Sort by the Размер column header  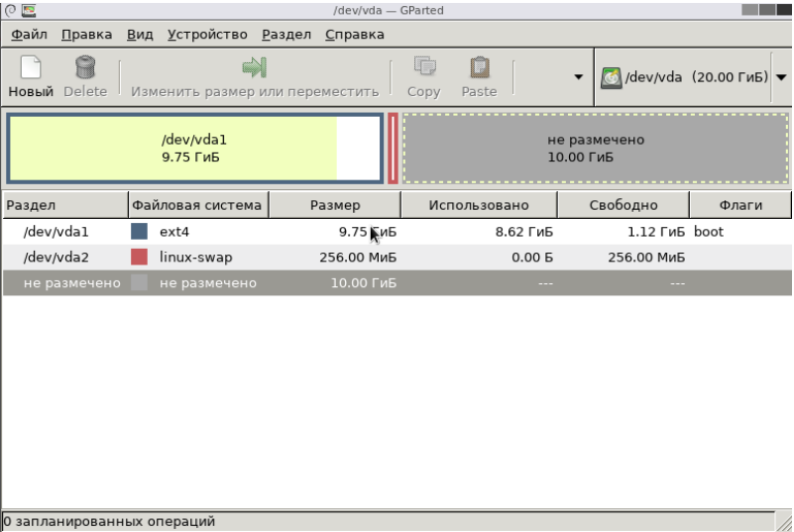[335, 205]
